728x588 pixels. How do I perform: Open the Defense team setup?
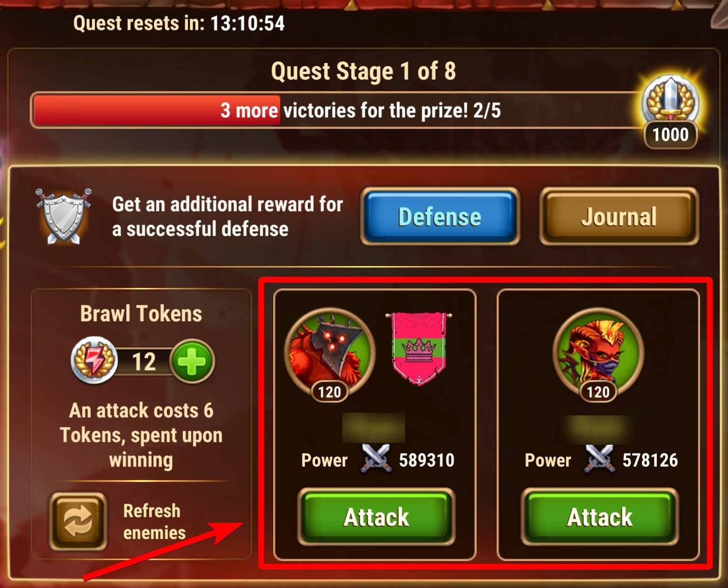[x=440, y=216]
